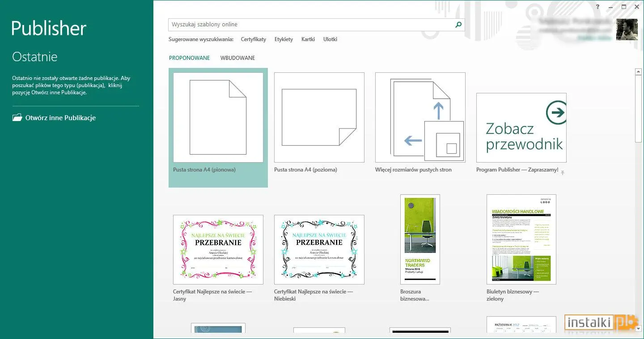The height and width of the screenshot is (339, 644).
Task: Click the search magnifier icon
Action: coord(458,25)
